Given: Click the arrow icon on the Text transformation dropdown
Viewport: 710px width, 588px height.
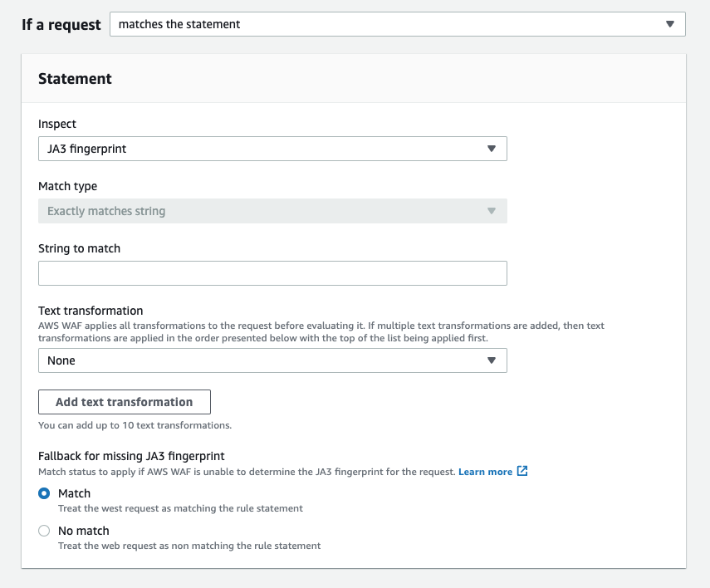Looking at the screenshot, I should click(x=492, y=360).
